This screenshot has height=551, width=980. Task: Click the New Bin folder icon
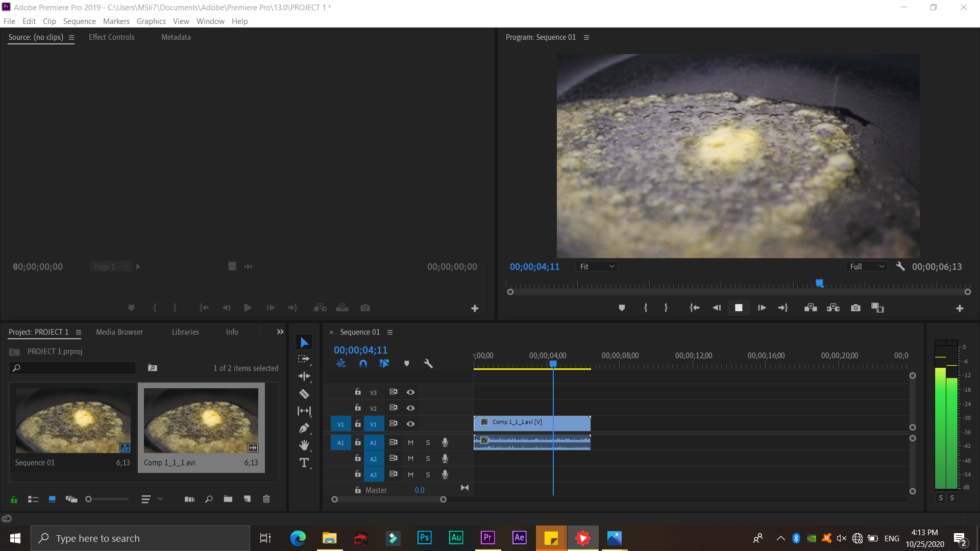[228, 499]
